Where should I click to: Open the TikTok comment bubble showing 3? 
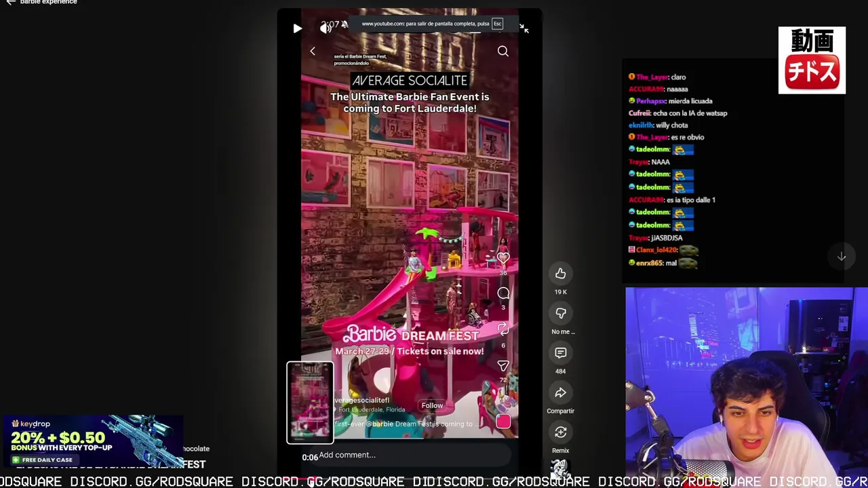click(x=503, y=293)
